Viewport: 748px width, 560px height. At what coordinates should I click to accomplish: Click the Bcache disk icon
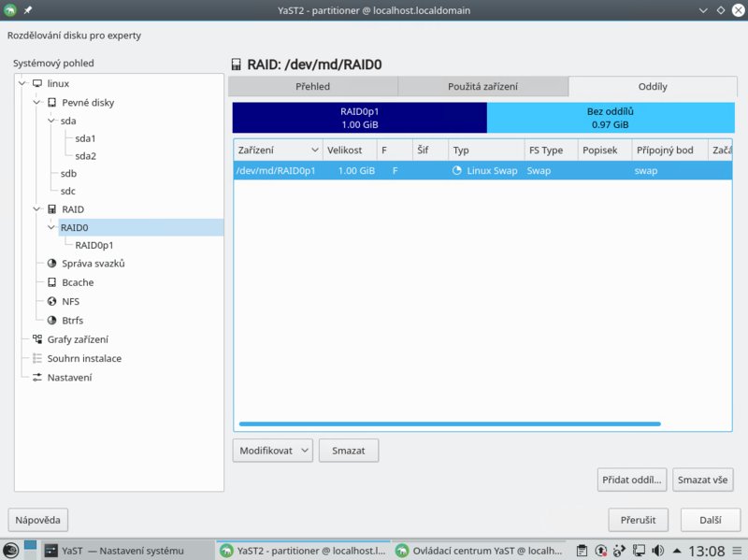52,282
